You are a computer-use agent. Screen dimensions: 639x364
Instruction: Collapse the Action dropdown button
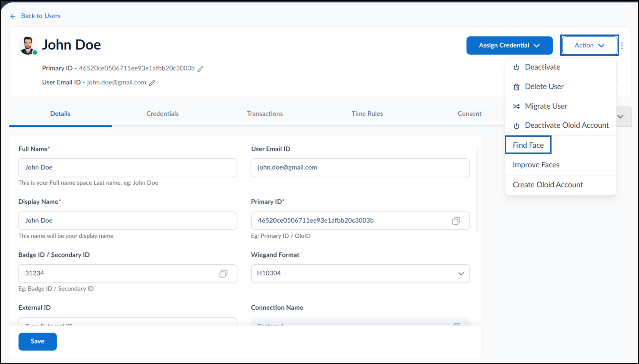point(589,45)
